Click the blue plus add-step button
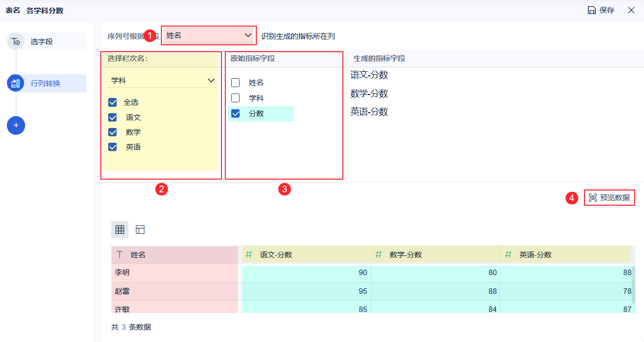Image resolution: width=644 pixels, height=342 pixels. [x=16, y=125]
